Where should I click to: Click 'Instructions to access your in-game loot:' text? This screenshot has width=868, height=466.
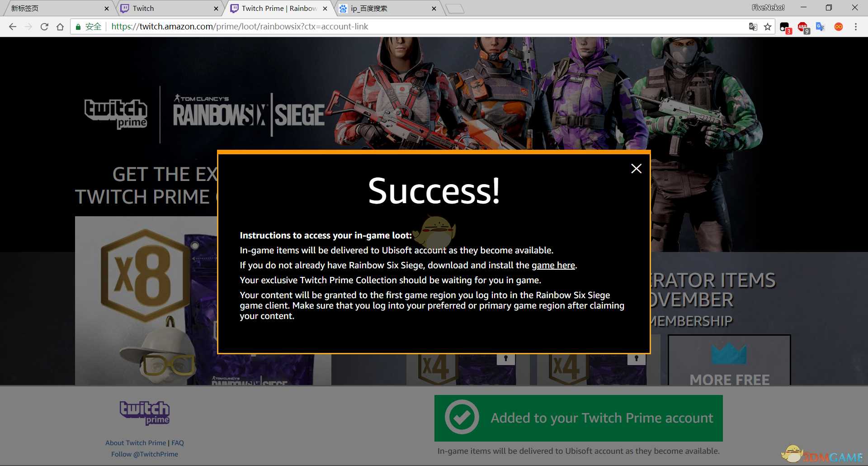pos(325,235)
